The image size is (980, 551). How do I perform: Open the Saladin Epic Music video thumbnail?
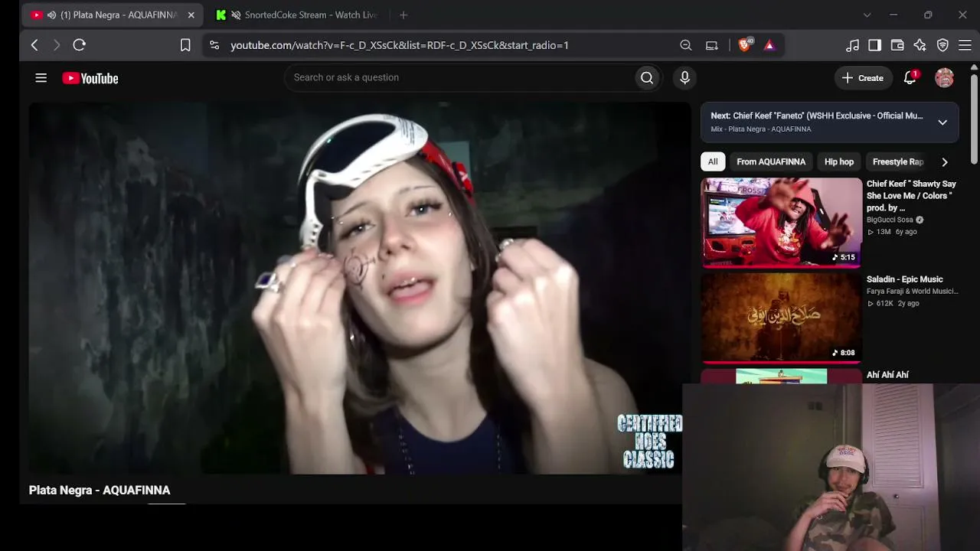point(781,318)
